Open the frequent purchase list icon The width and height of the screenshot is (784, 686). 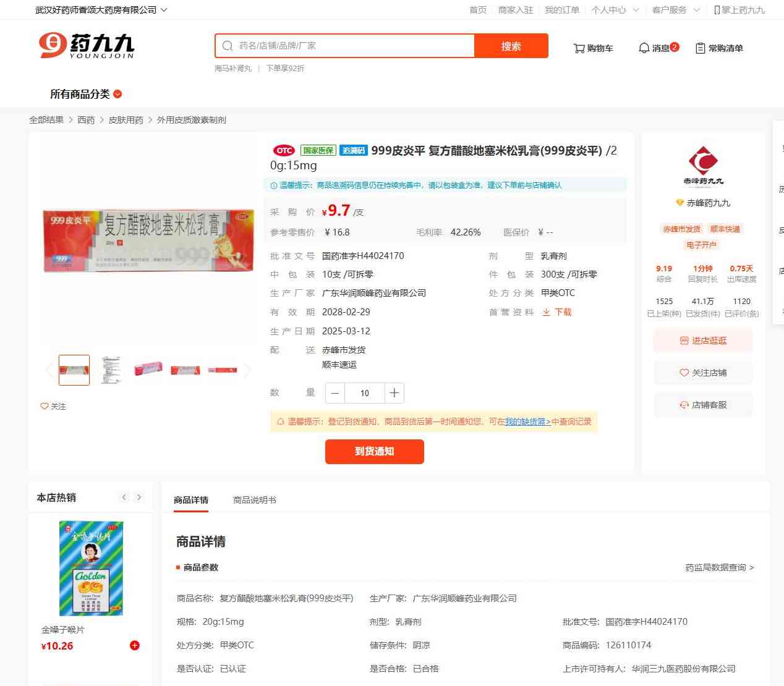(701, 48)
